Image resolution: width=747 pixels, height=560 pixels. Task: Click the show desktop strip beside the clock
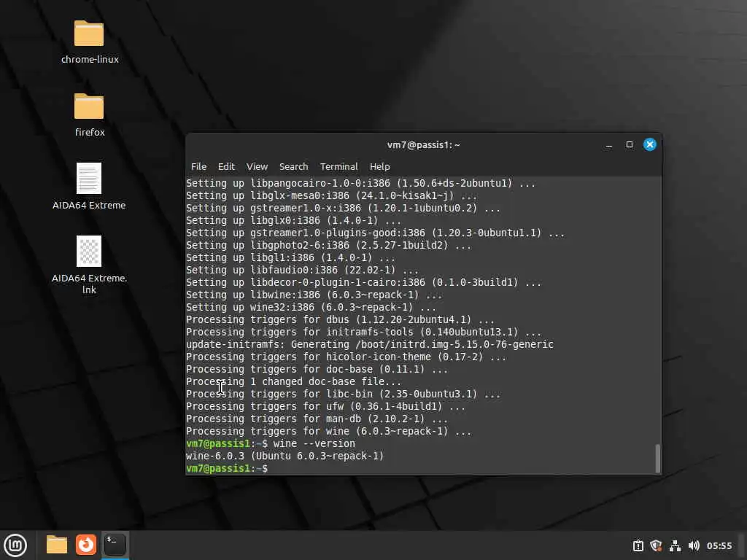742,545
